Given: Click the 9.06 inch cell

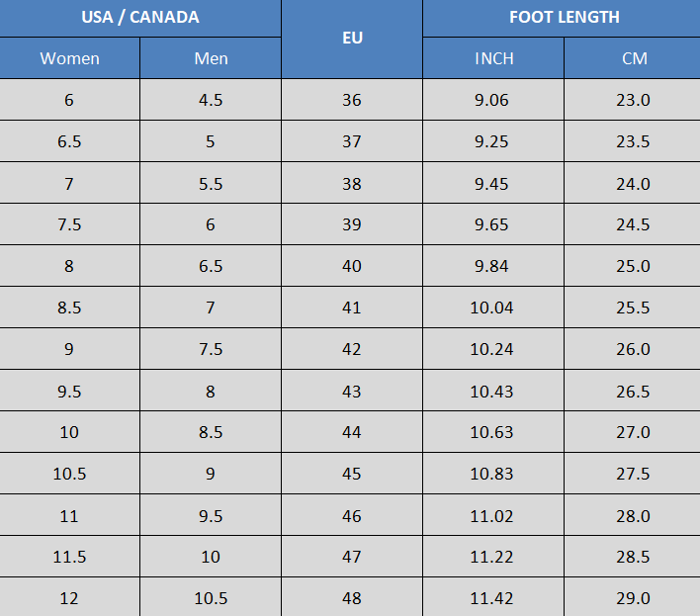Looking at the screenshot, I should point(491,100).
